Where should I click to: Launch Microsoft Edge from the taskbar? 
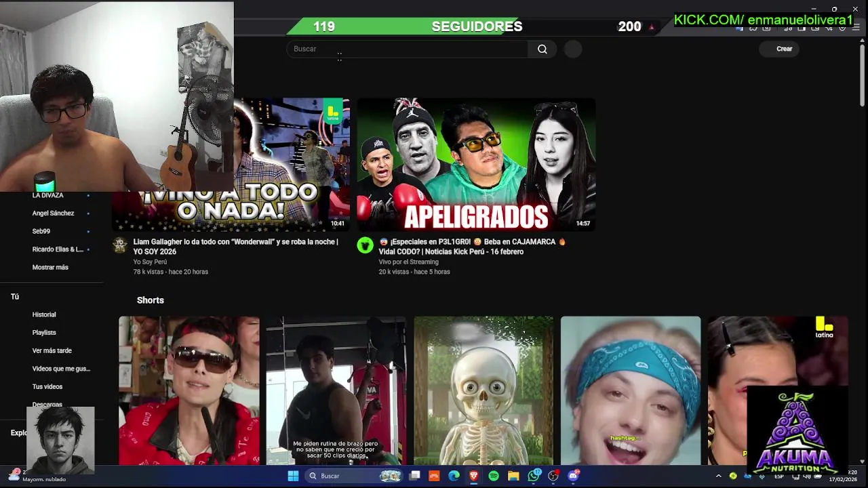click(454, 476)
